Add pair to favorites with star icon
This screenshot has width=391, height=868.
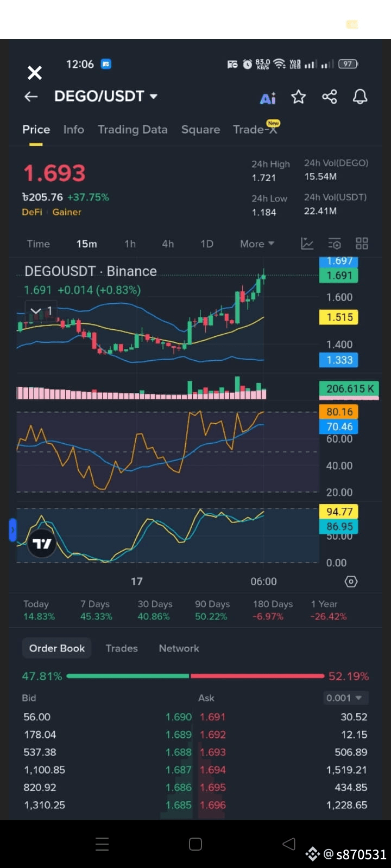(299, 97)
